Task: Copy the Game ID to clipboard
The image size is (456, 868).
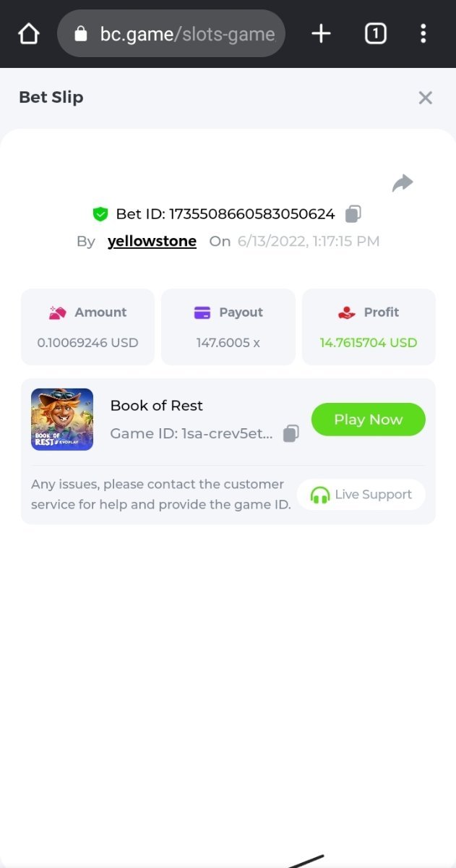Action: tap(291, 433)
